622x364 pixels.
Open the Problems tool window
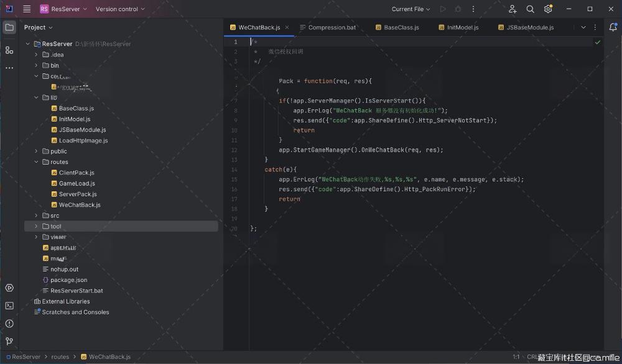pos(9,324)
